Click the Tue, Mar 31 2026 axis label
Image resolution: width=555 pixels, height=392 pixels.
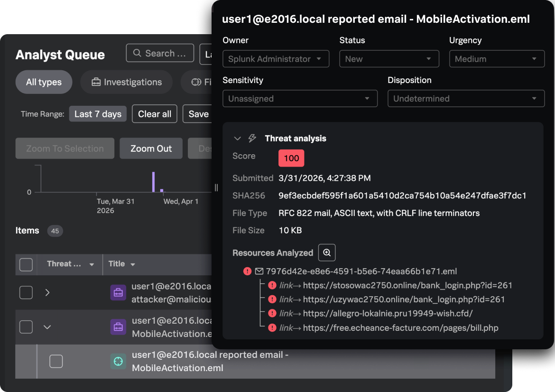pos(116,206)
